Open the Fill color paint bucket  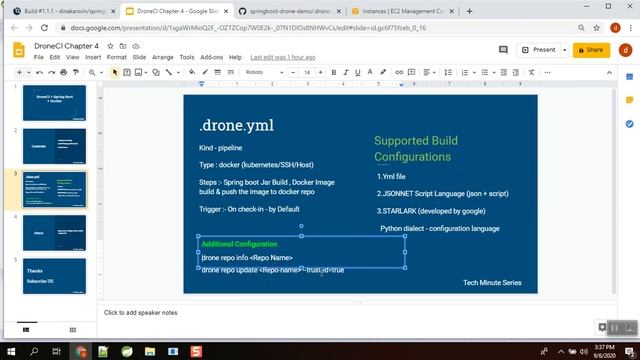[x=192, y=73]
